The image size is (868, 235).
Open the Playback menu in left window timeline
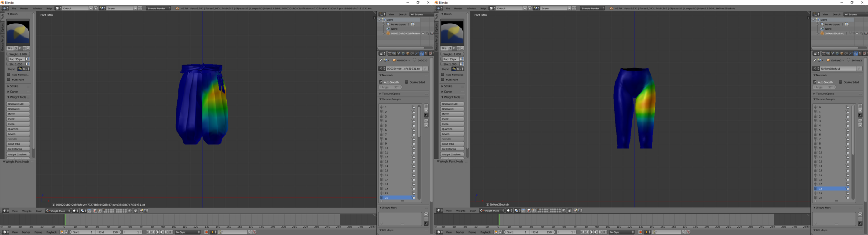pyautogui.click(x=52, y=232)
